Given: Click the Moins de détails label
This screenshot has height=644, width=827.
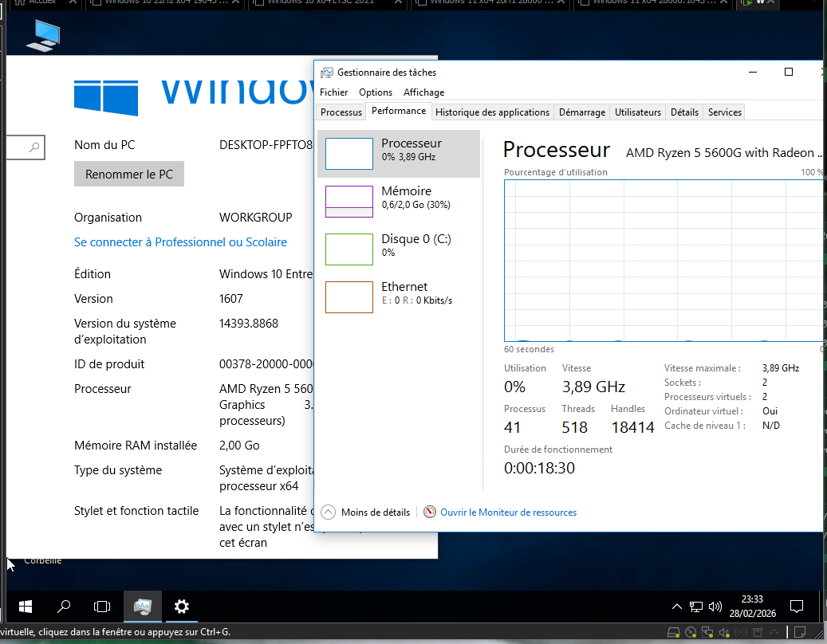Looking at the screenshot, I should 375,512.
